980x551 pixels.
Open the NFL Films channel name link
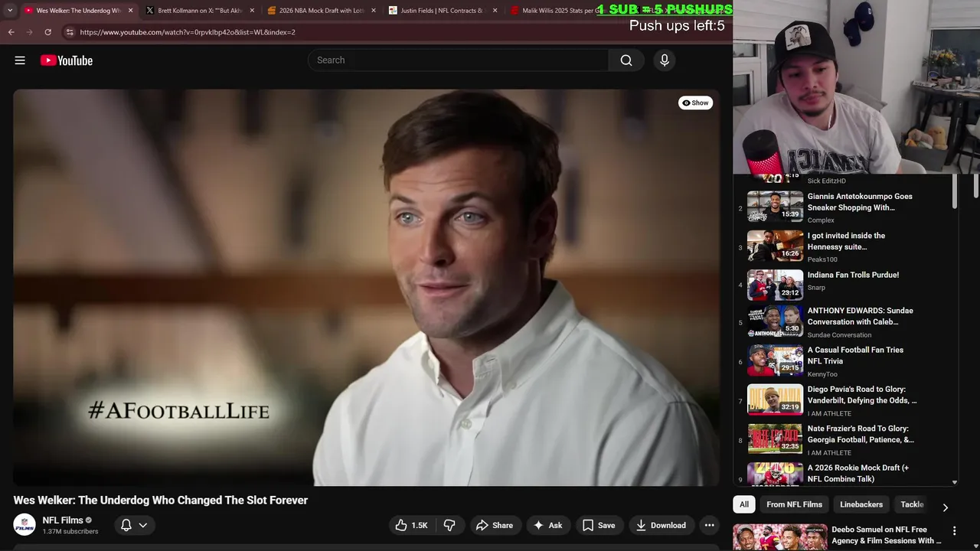point(63,520)
